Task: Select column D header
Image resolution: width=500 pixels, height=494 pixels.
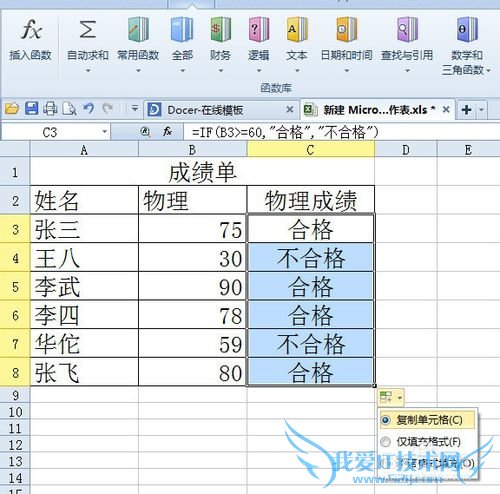Action: pos(406,150)
